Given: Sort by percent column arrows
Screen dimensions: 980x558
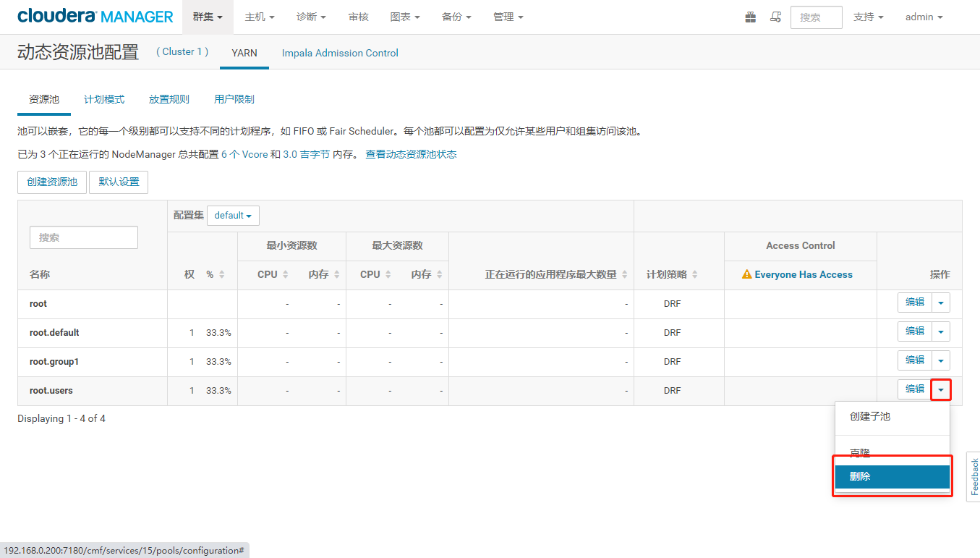Looking at the screenshot, I should (221, 274).
